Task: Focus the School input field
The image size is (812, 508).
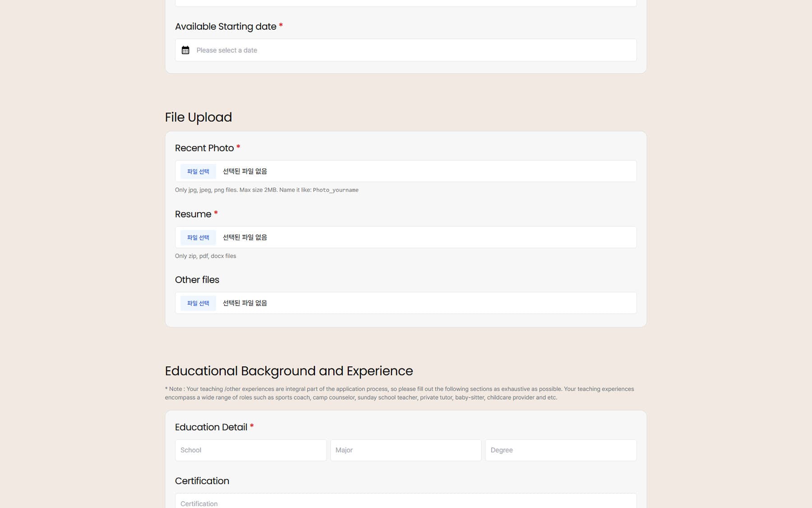Action: [x=250, y=450]
